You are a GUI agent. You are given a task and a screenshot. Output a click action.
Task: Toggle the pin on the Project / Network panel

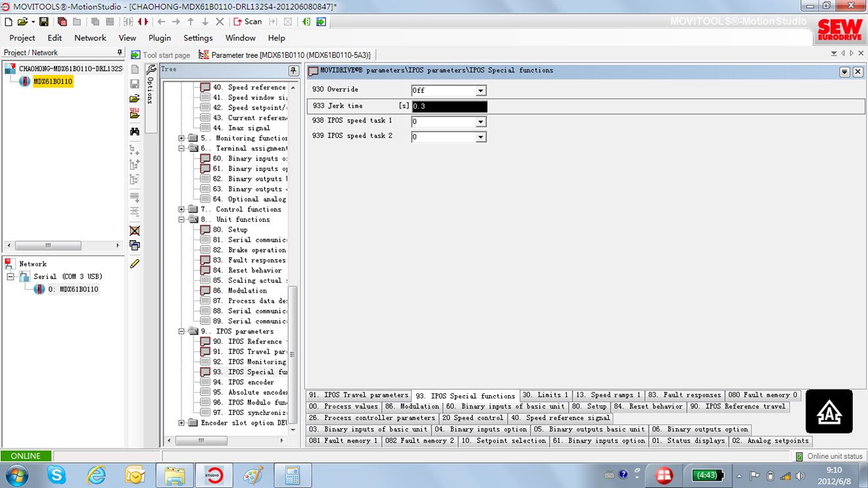pos(119,53)
